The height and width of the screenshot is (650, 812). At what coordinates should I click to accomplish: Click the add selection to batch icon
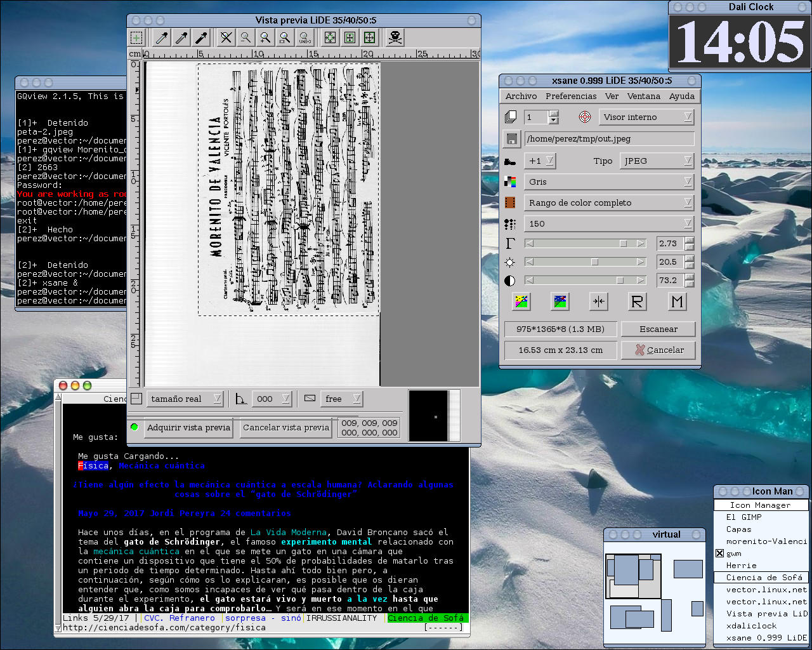[136, 37]
